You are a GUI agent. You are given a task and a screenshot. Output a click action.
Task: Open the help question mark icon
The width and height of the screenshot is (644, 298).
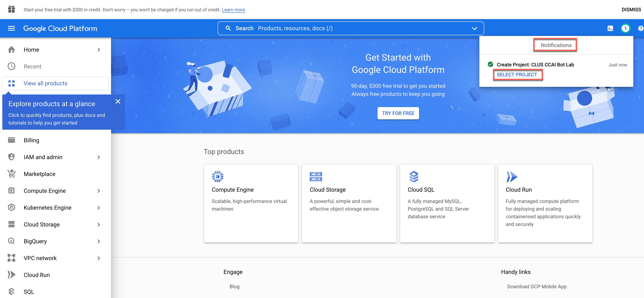click(x=641, y=28)
